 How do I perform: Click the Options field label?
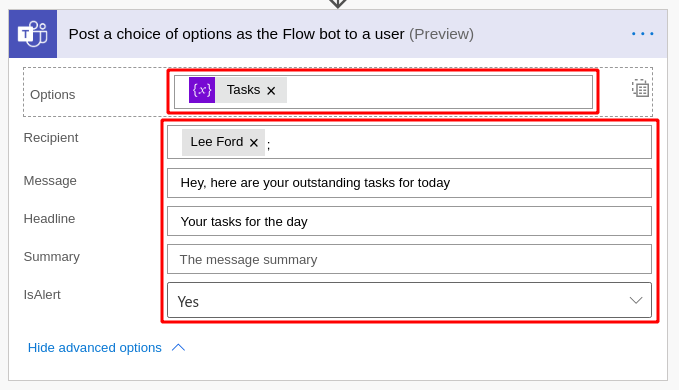pyautogui.click(x=52, y=94)
